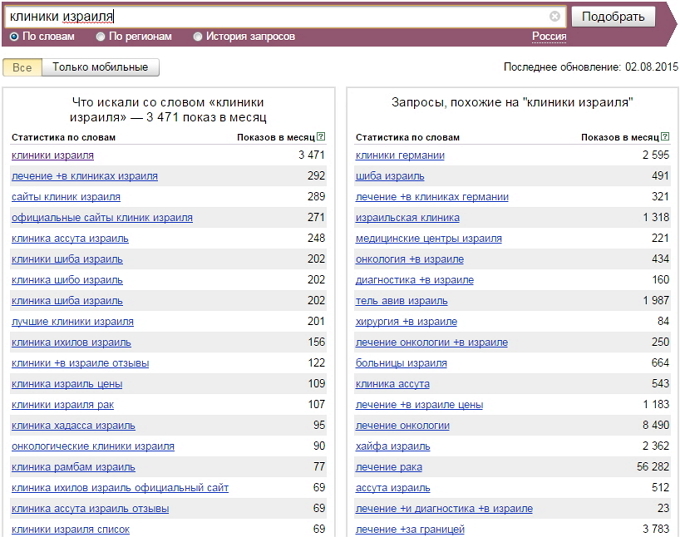Open 'клиники германии' link
Image resolution: width=680 pixels, height=537 pixels.
(x=400, y=155)
